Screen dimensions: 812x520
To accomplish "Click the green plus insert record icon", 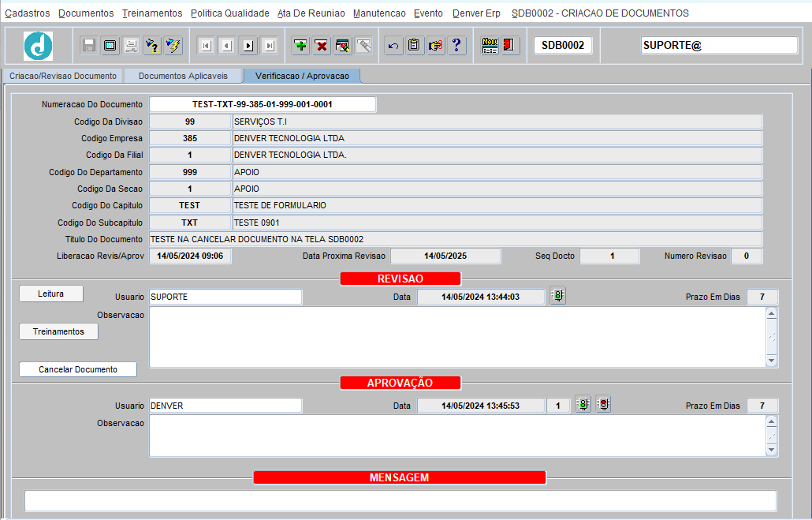I will (x=300, y=46).
